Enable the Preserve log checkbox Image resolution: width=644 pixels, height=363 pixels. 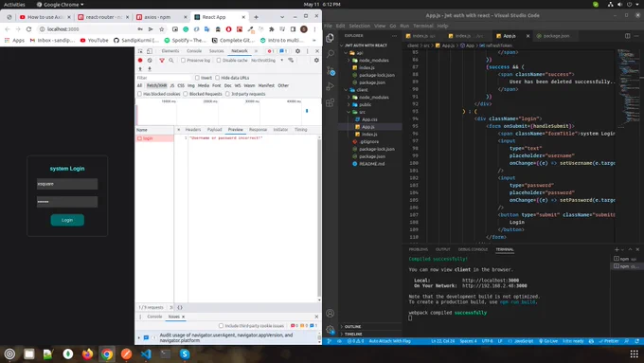pyautogui.click(x=183, y=60)
